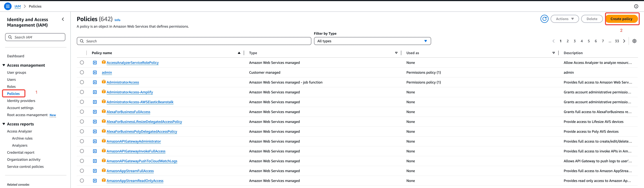
Task: Open Credential report in sidebar
Action: [21, 152]
